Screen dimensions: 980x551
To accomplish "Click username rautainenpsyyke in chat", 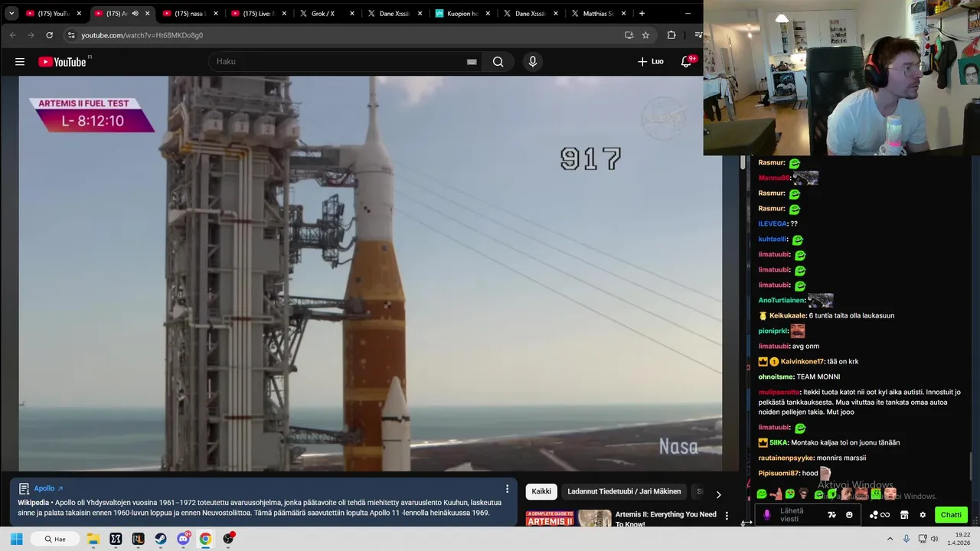I will coord(786,458).
